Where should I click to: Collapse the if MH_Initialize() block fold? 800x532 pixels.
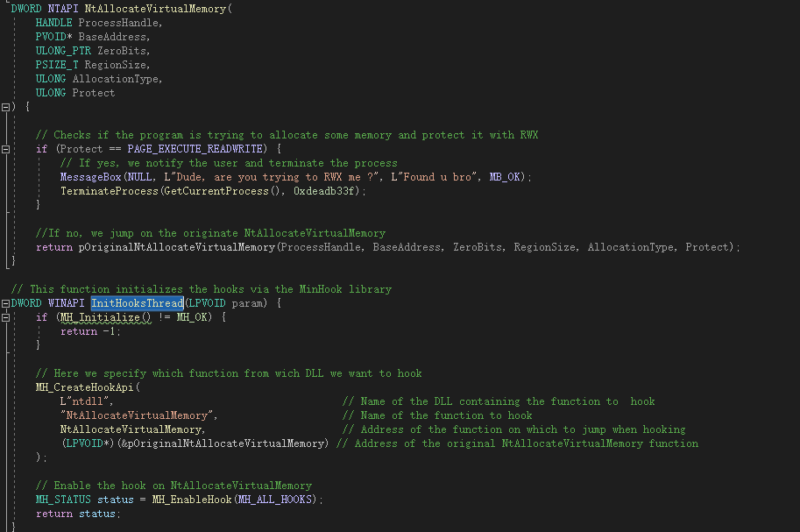coord(5,317)
